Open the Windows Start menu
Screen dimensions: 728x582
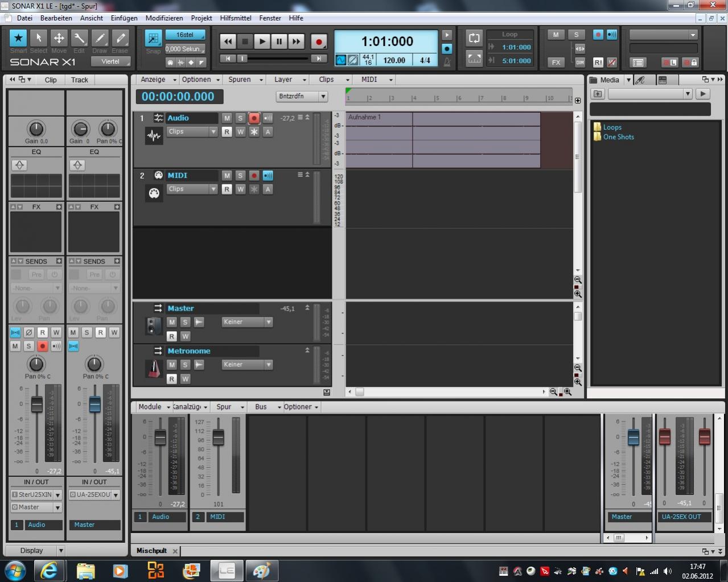tap(15, 571)
